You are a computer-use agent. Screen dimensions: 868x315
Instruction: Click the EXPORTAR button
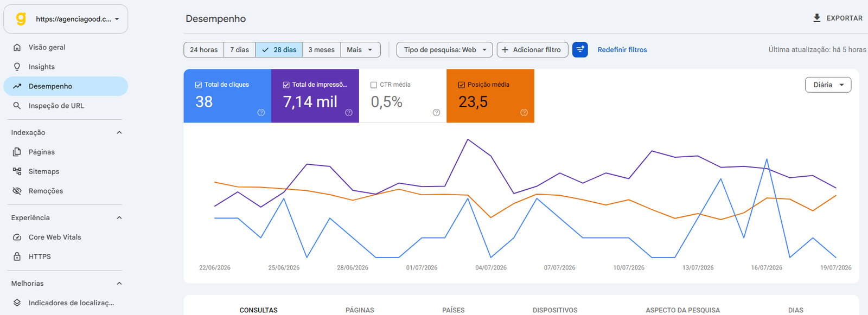tap(838, 18)
